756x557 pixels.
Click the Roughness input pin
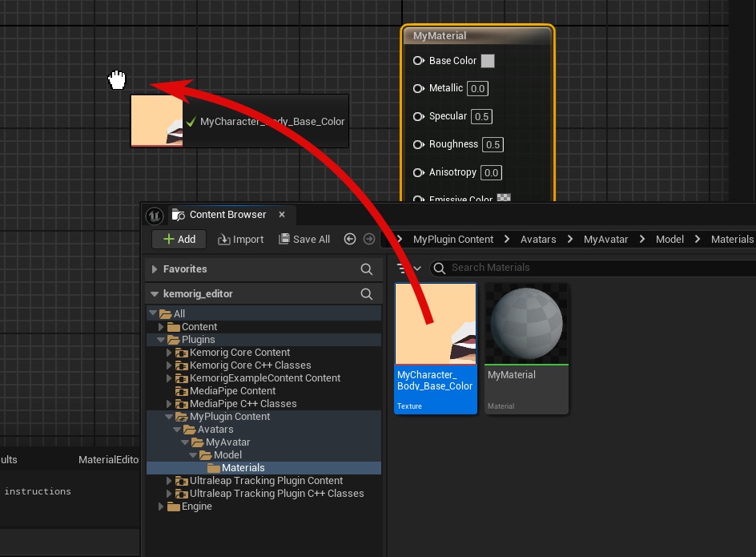tap(419, 144)
